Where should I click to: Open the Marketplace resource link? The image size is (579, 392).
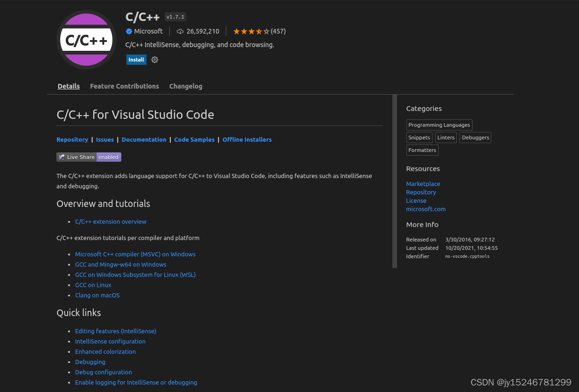coord(423,184)
